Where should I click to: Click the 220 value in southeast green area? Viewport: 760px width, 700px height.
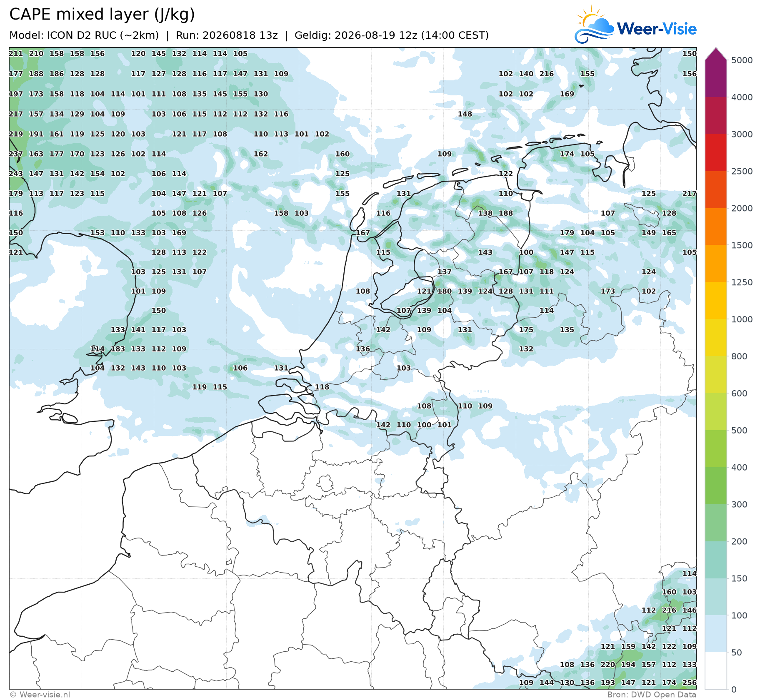(x=608, y=665)
